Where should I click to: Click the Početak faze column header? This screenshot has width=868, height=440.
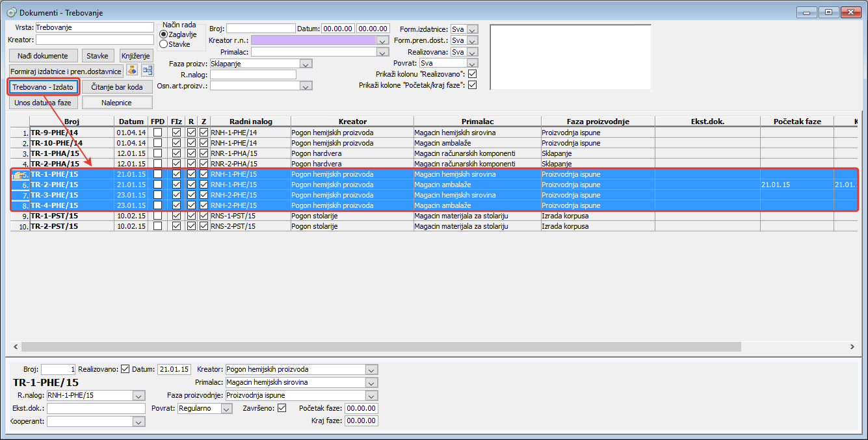[797, 122]
